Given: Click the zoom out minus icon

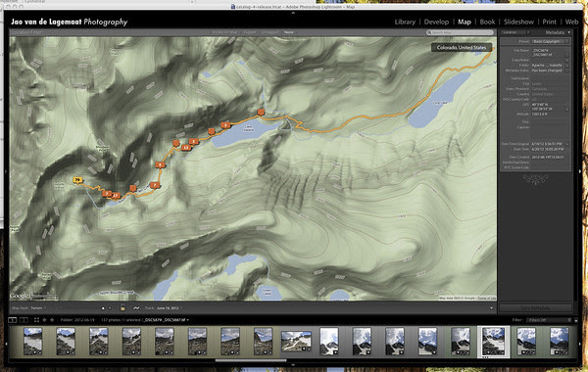Looking at the screenshot, I should [61, 308].
